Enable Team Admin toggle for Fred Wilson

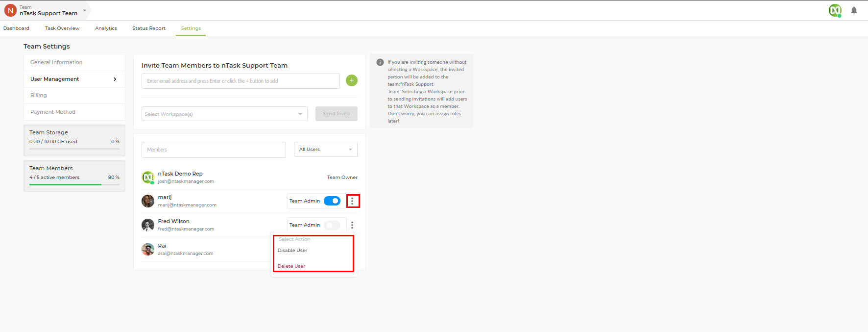coord(332,225)
